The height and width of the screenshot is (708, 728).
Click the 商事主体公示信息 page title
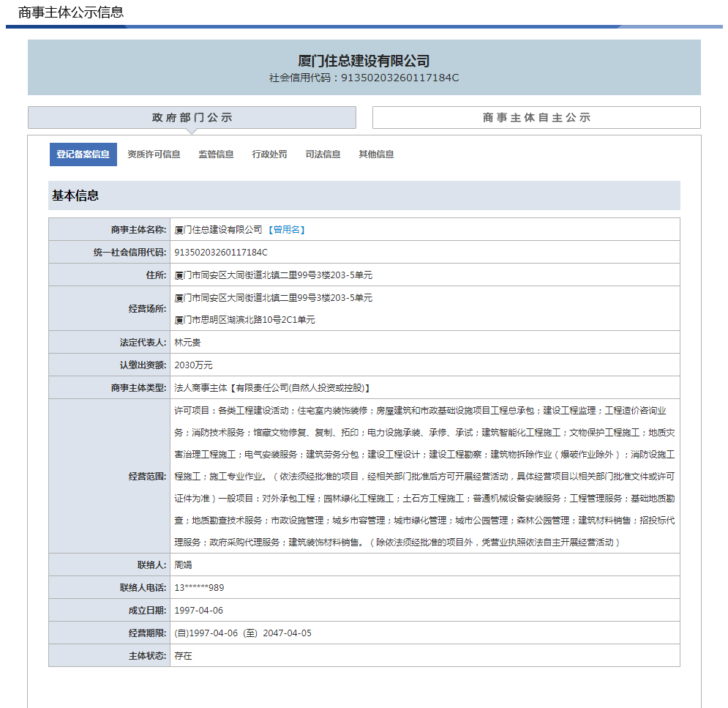[x=71, y=12]
